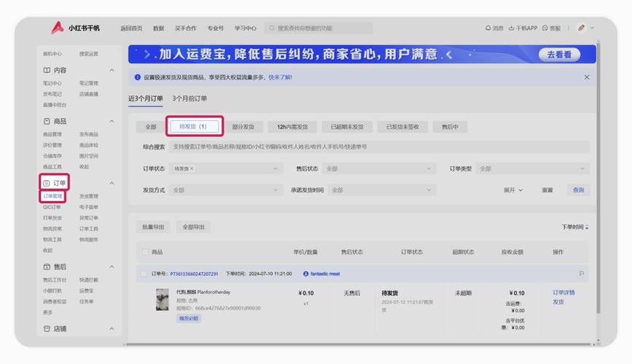Select the 12h内需发货 filter tab
Image resolution: width=632 pixels, height=364 pixels.
tap(292, 127)
